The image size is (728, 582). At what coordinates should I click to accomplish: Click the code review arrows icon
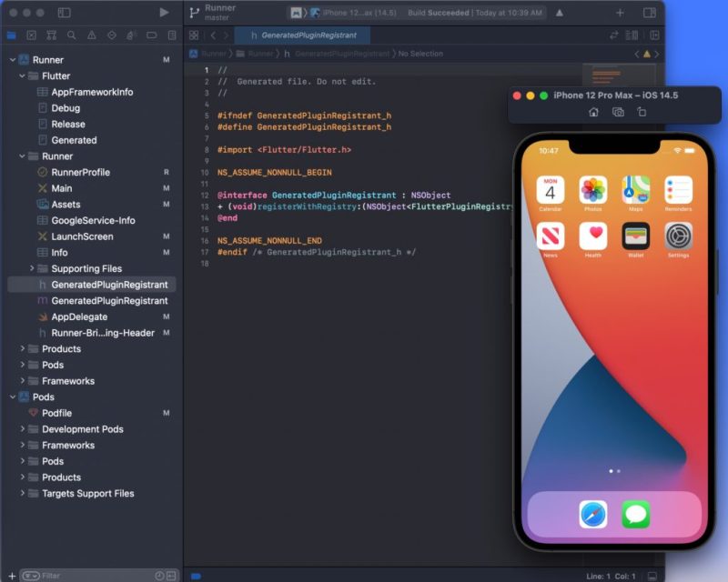tap(613, 35)
